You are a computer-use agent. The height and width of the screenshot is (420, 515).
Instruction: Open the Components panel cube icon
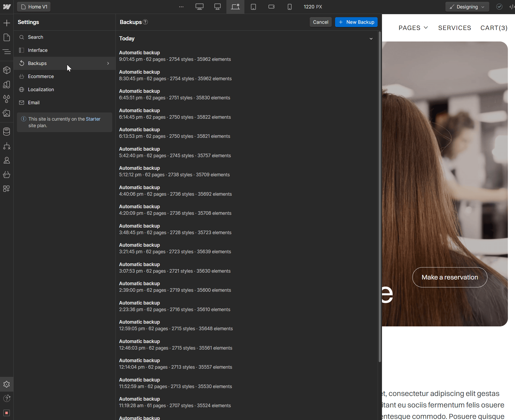coord(7,70)
